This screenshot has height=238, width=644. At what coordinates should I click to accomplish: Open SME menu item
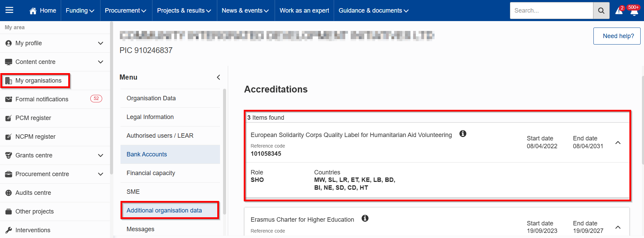pyautogui.click(x=170, y=192)
